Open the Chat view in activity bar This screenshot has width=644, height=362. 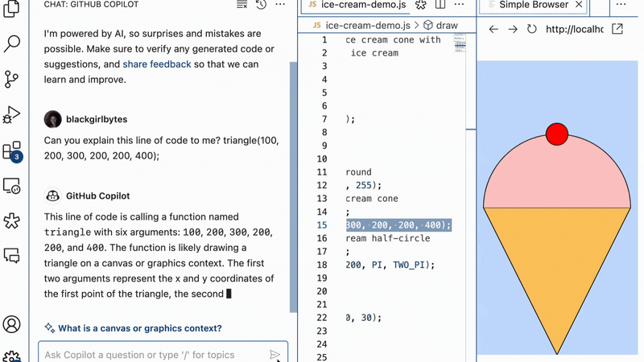[11, 256]
